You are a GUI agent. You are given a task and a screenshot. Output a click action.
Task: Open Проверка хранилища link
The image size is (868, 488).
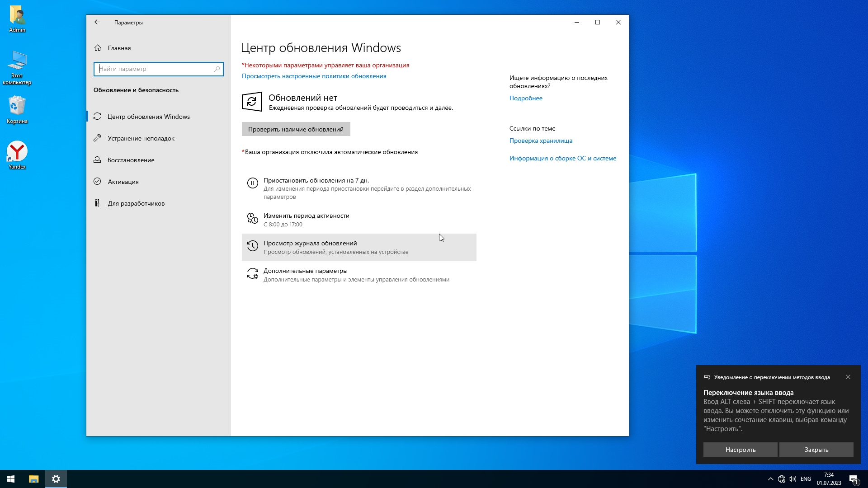(541, 141)
